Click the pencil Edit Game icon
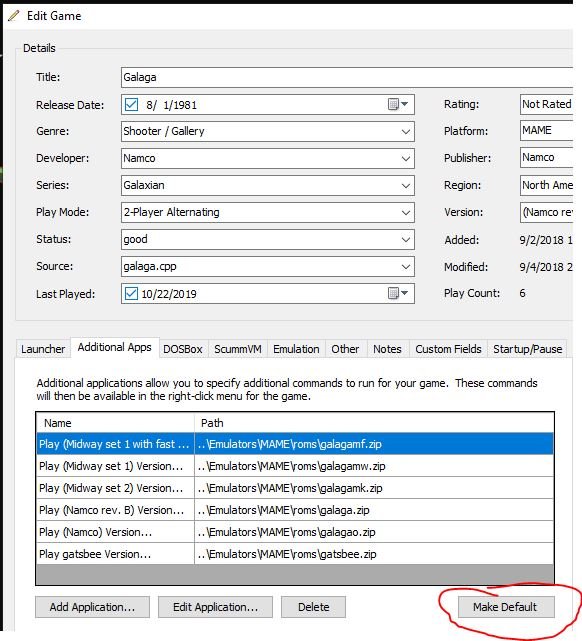This screenshot has height=641, width=582. click(13, 16)
